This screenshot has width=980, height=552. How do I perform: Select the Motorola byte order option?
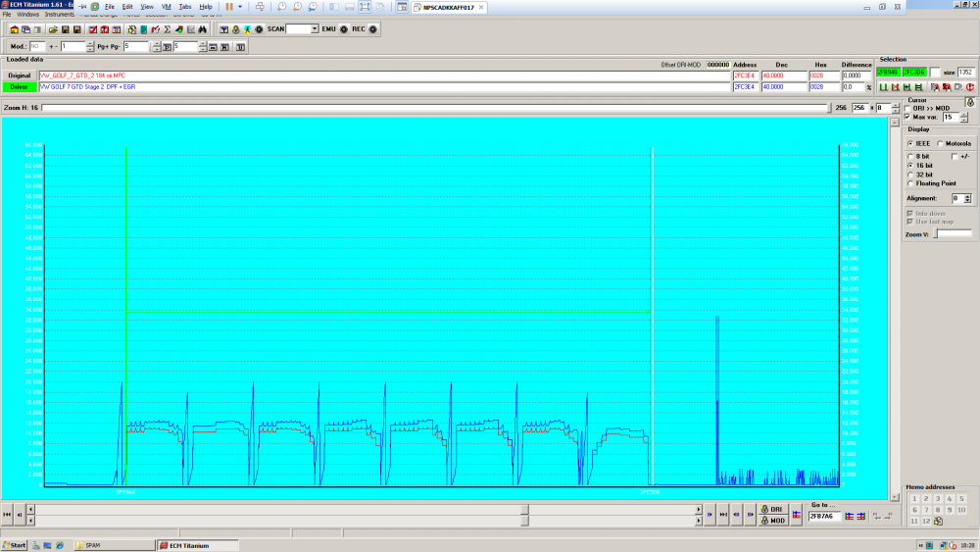point(942,143)
